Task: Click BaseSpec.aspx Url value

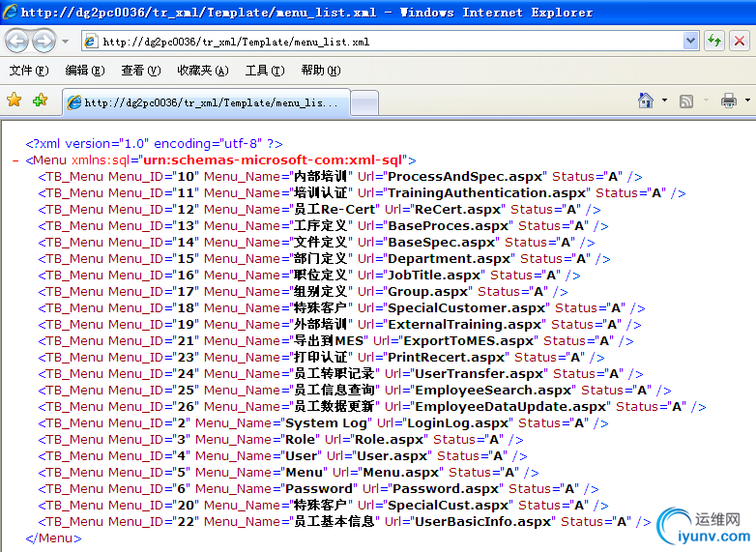Action: click(441, 242)
